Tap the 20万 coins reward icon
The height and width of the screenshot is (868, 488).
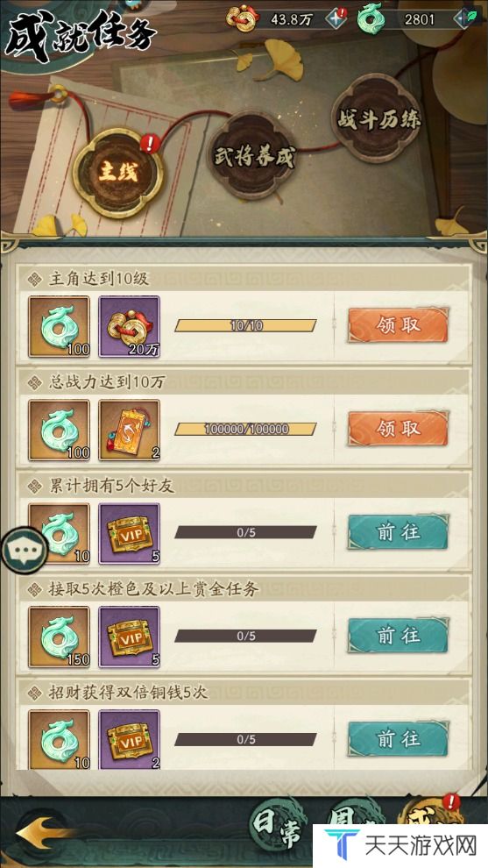coord(130,327)
